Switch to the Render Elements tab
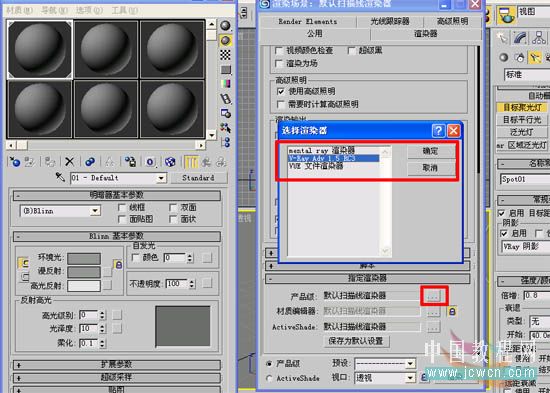 pyautogui.click(x=308, y=21)
